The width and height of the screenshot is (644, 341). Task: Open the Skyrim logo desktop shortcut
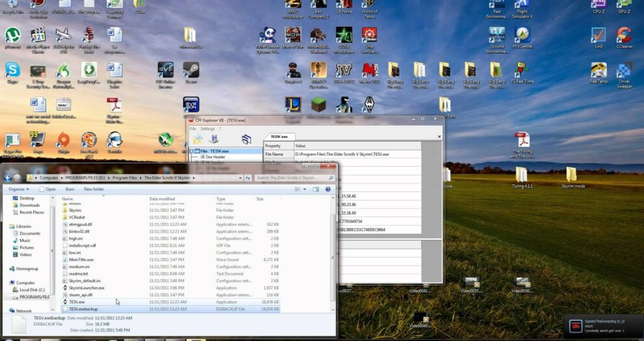[369, 105]
